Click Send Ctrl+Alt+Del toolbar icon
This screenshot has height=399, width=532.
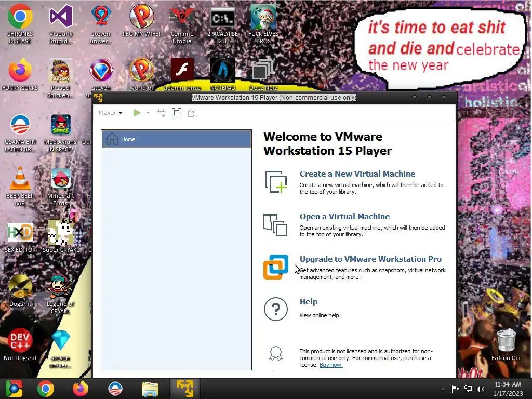coord(161,113)
